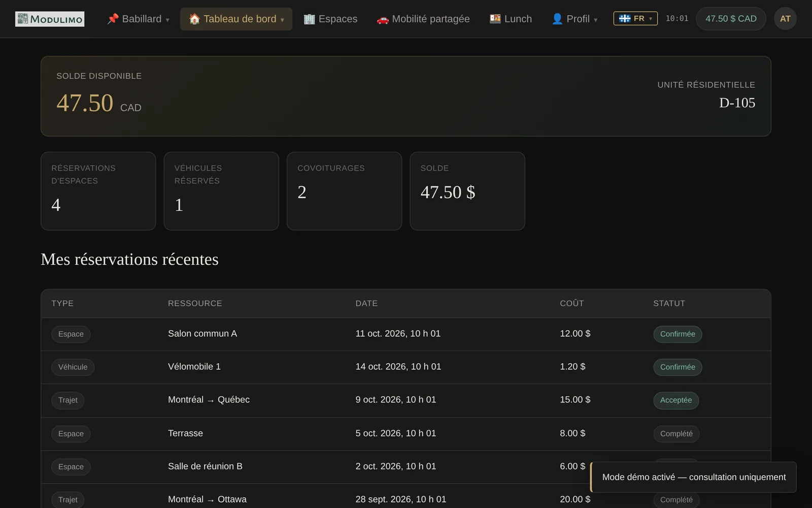Expand the Profil menu
Viewport: 812px width, 508px height.
(574, 19)
